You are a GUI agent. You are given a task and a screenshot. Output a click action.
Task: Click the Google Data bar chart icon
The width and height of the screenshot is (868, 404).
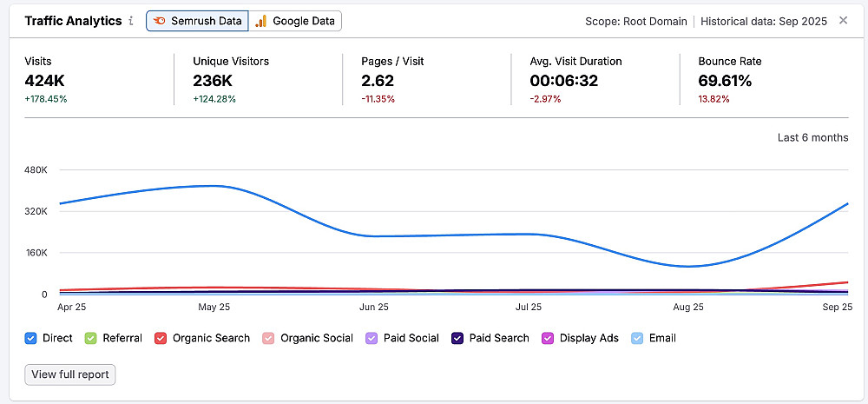tap(261, 21)
